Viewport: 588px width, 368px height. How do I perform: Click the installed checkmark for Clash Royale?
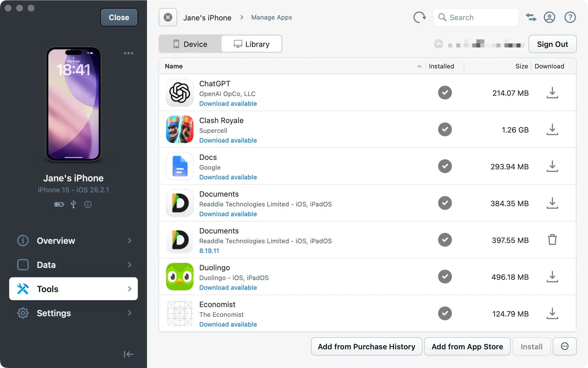(445, 129)
